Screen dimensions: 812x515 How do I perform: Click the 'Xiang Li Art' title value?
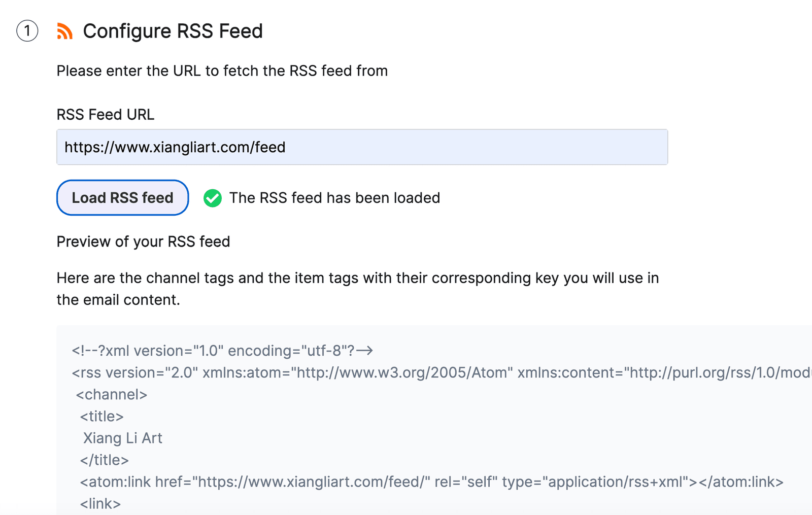coord(123,438)
